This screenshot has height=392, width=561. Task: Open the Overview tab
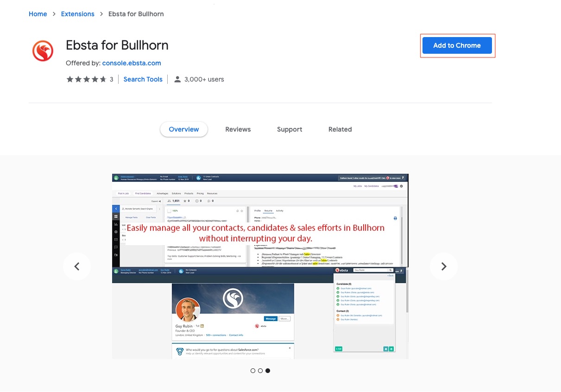click(x=184, y=129)
